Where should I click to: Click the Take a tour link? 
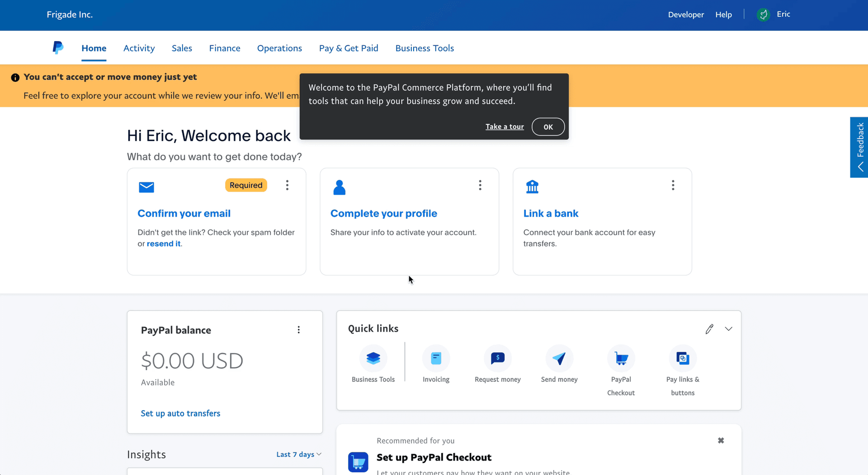point(505,127)
